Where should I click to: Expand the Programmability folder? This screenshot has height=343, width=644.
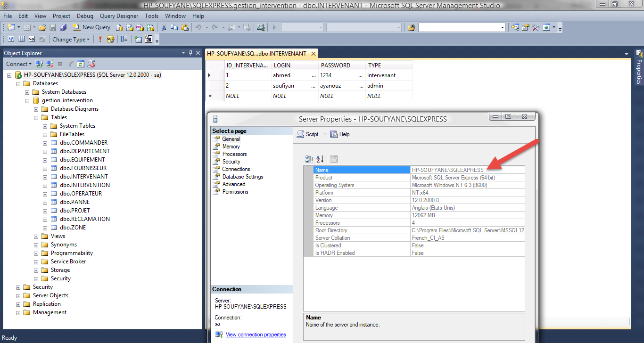(36, 253)
